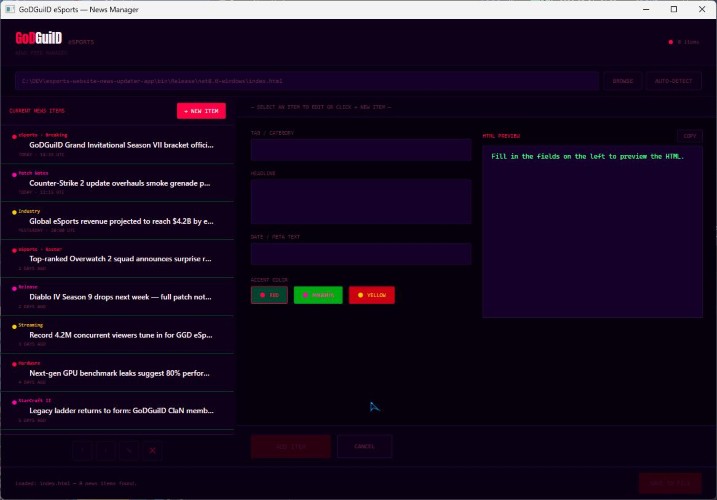717x500 pixels.
Task: Select the Diablo IV Season 9 item
Action: [118, 296]
